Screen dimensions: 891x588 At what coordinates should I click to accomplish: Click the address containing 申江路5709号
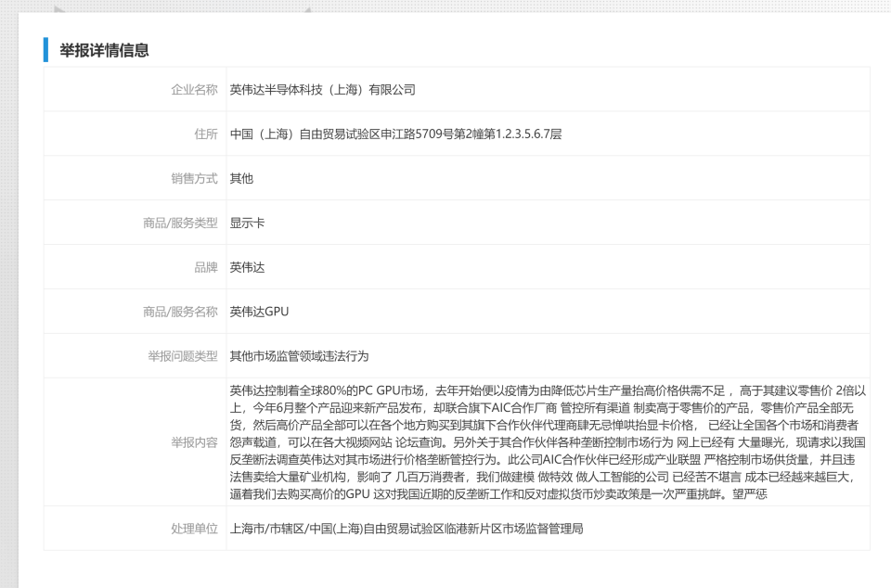(x=395, y=134)
